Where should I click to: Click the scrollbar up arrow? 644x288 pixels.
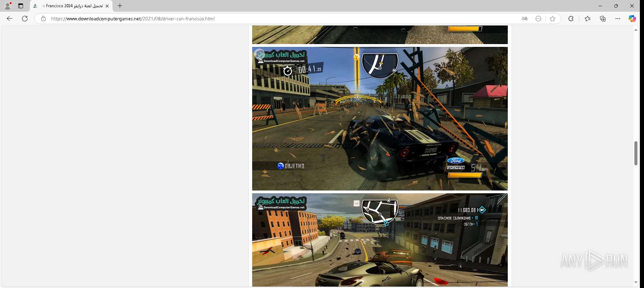636,30
